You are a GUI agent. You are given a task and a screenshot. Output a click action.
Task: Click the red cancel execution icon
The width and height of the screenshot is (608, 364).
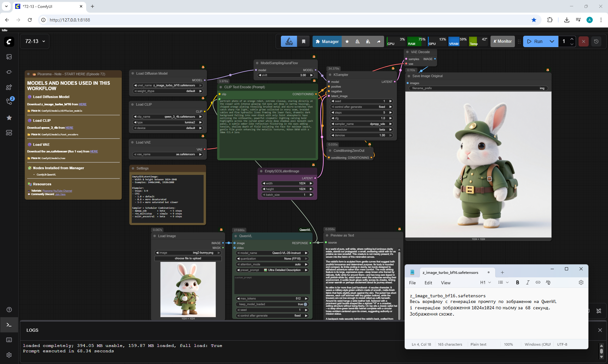(583, 41)
